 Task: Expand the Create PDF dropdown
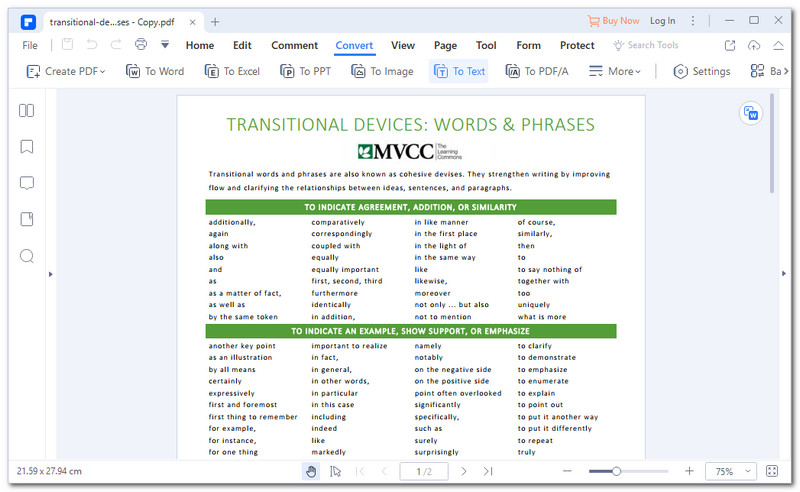tap(66, 71)
